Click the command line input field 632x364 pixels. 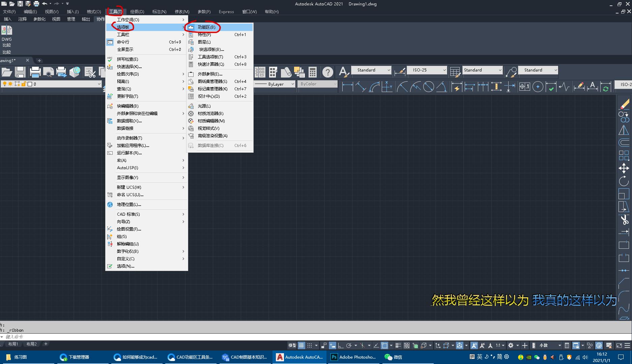pyautogui.click(x=67, y=337)
